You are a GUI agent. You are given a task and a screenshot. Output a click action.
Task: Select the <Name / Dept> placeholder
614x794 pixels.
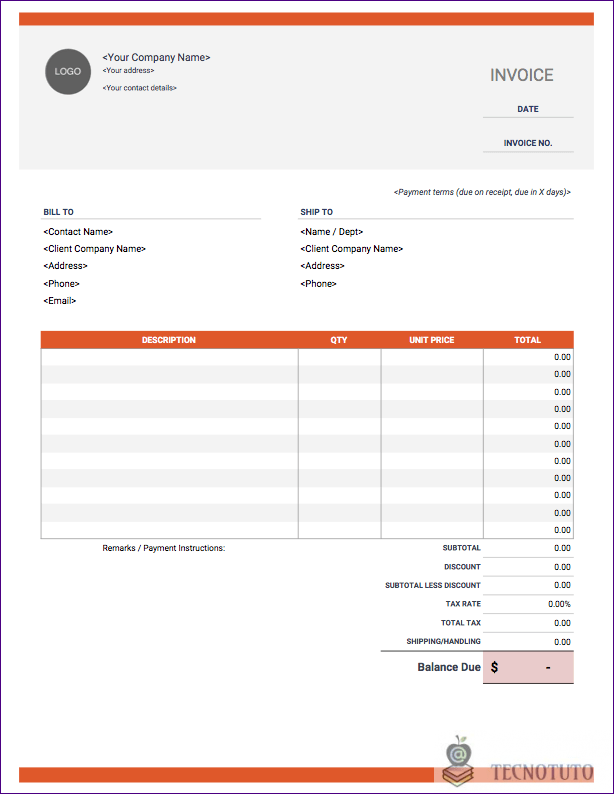coord(332,231)
